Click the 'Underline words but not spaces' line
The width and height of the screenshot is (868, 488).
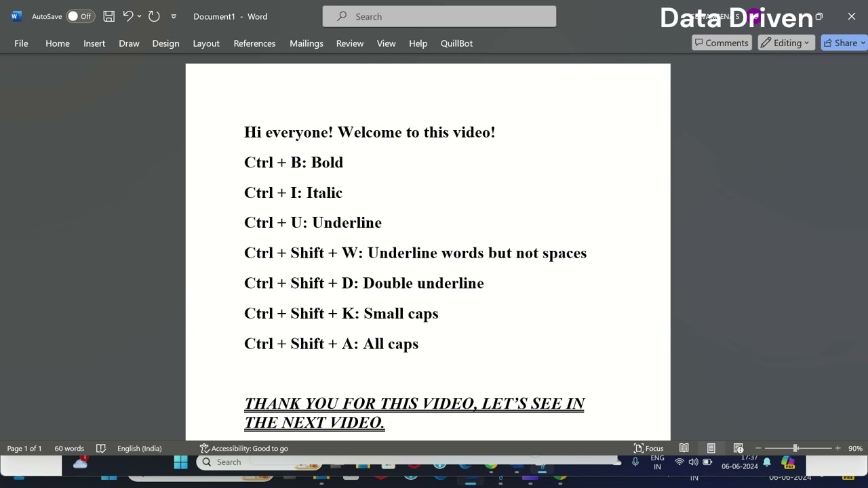[415, 253]
